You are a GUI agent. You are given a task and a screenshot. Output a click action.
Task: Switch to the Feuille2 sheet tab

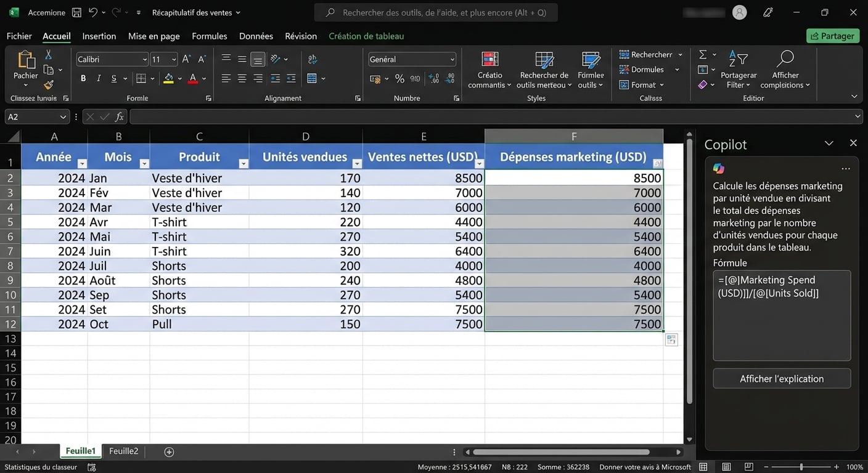[x=123, y=451]
